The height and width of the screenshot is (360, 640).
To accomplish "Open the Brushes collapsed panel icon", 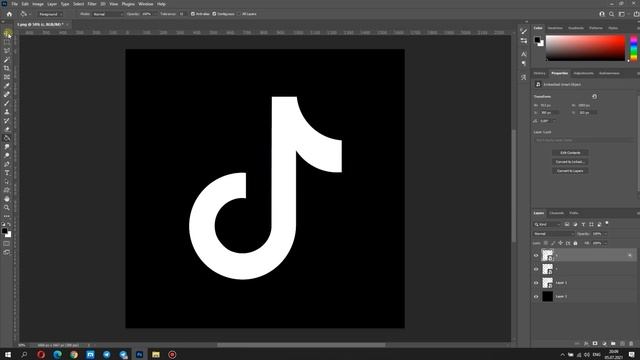I will coord(524,31).
